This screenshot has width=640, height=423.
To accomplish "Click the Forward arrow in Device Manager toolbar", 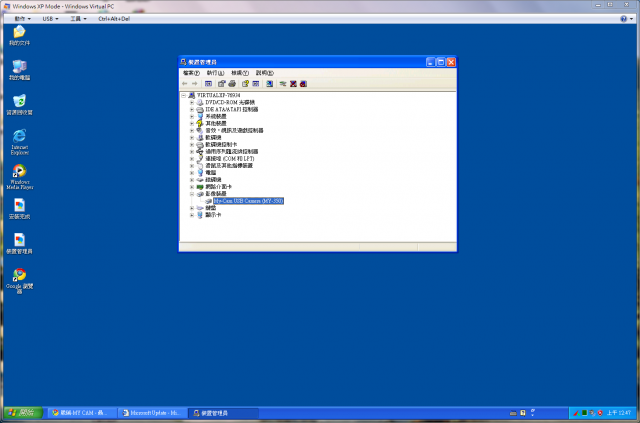I will pyautogui.click(x=195, y=84).
